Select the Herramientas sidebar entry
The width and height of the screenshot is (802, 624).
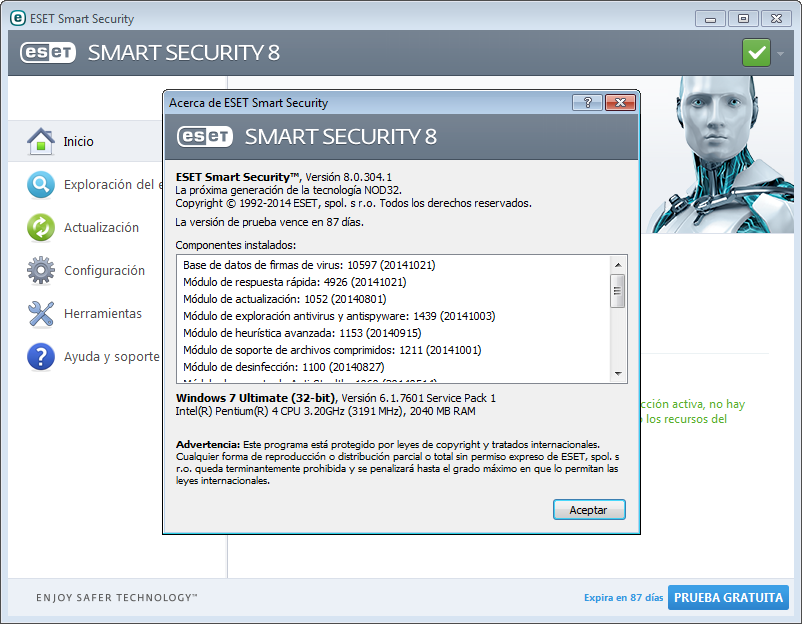coord(103,314)
